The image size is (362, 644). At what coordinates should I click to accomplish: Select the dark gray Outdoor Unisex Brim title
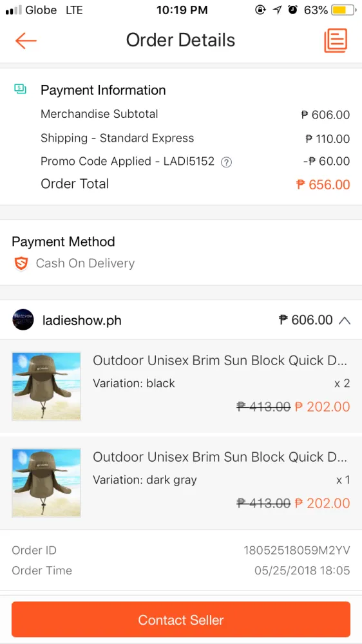pos(220,457)
